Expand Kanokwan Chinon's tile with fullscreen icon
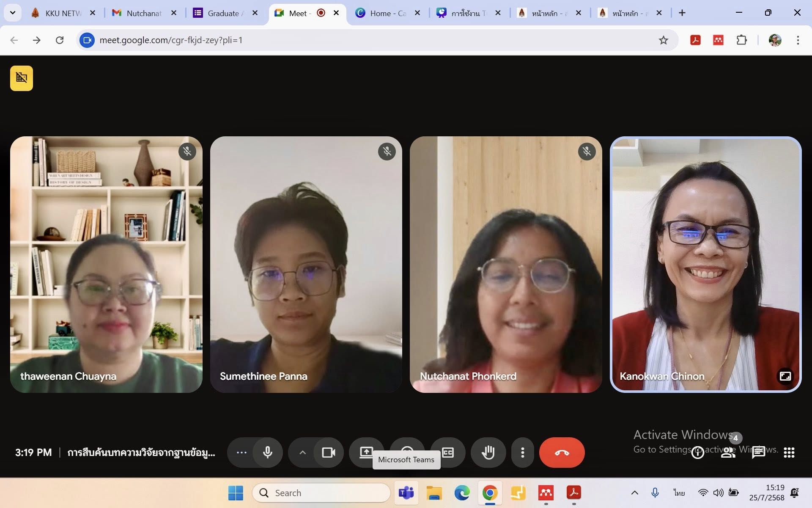The image size is (812, 508). (x=785, y=376)
